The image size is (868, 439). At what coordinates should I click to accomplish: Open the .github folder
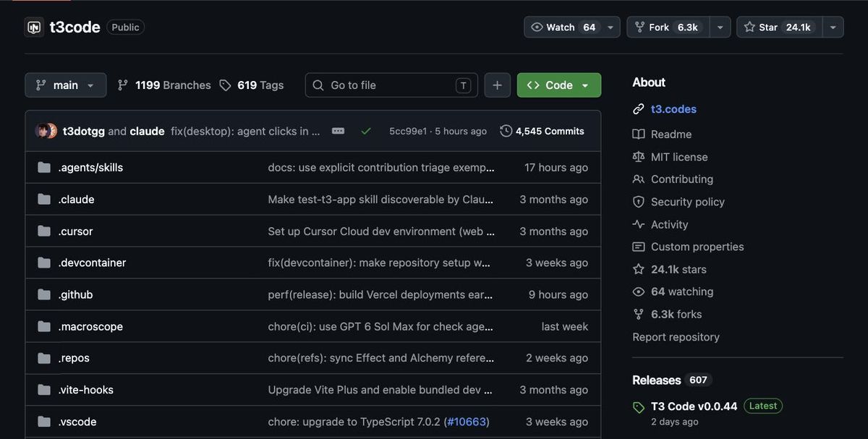click(75, 295)
